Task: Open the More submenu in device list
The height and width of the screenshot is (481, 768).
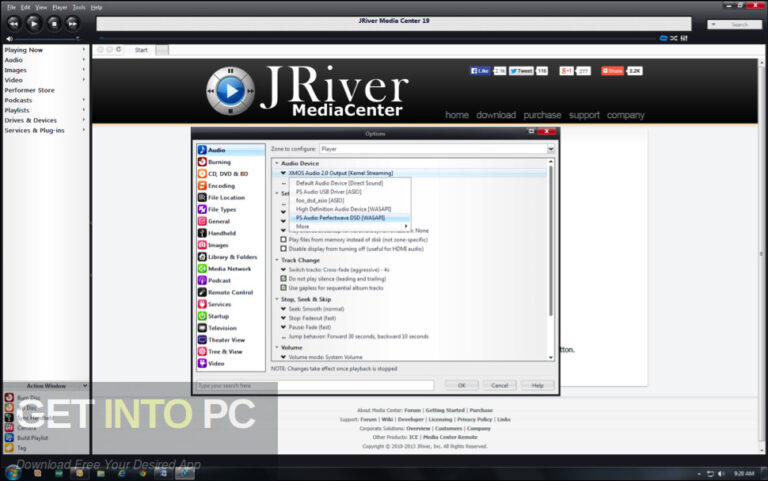Action: coord(350,226)
